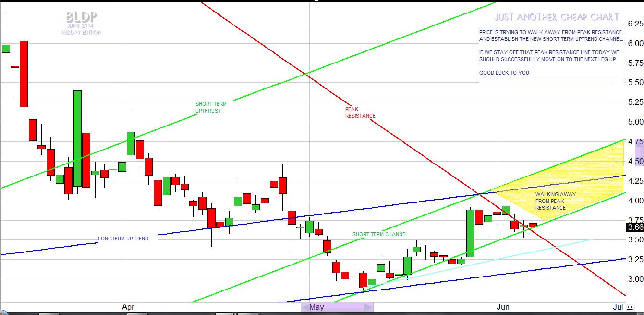
Task: Click the Jun label on the date axis
Action: pyautogui.click(x=503, y=307)
